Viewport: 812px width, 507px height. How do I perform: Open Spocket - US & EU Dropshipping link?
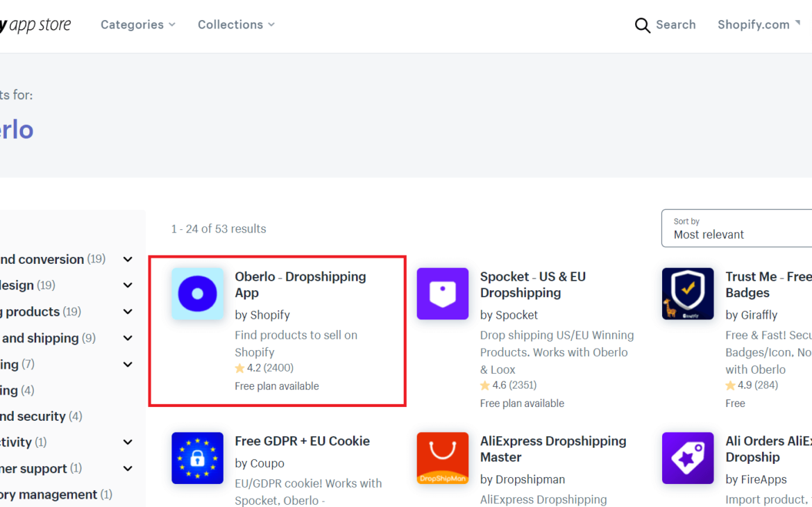tap(533, 285)
